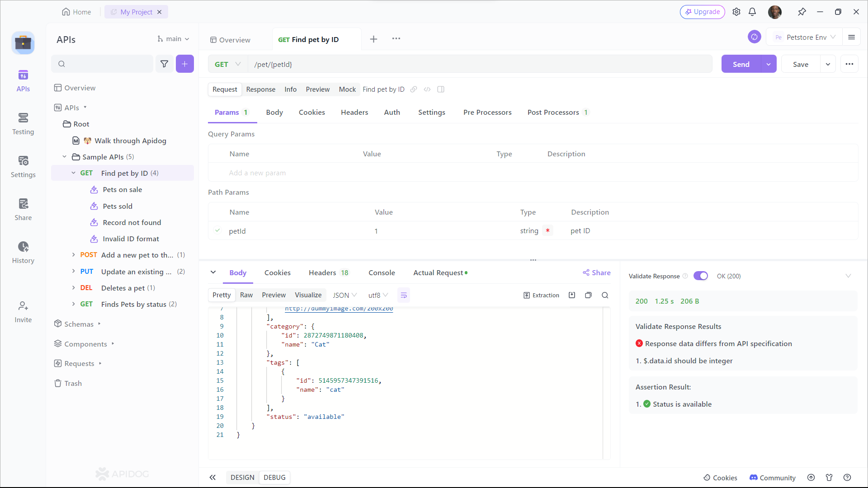Click the add new API icon in sidebar

185,64
